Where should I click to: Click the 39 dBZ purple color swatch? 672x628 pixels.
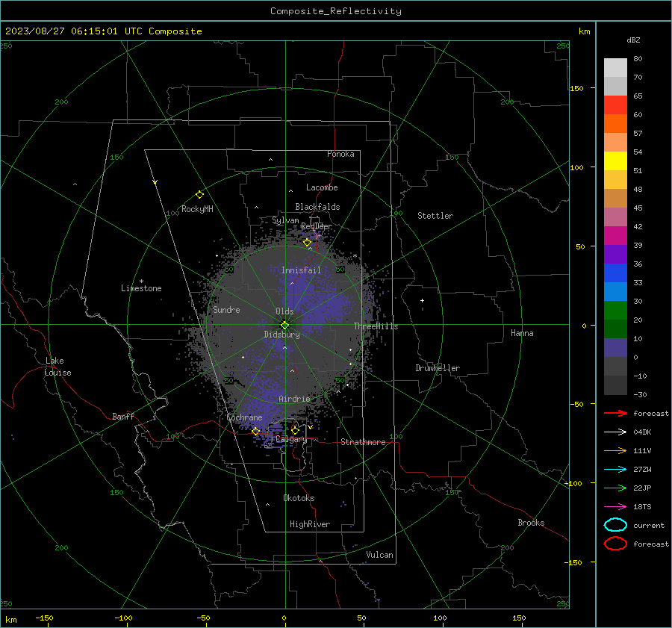615,254
